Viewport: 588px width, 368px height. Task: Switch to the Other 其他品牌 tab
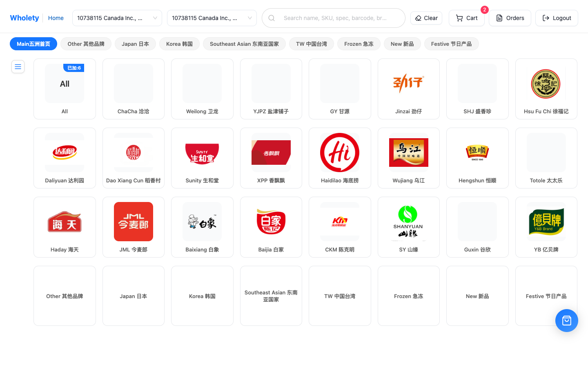click(86, 44)
